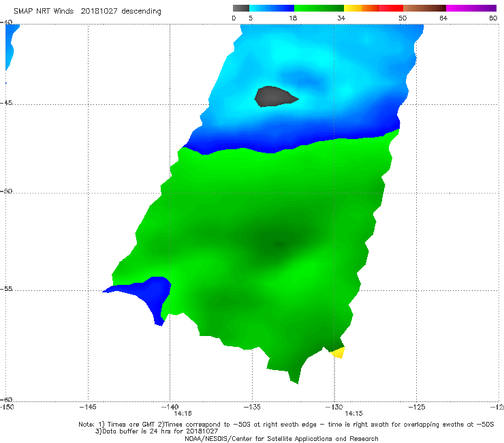Click the NOAA/NESDIS credit line
This screenshot has width=504, height=443.
(281, 438)
